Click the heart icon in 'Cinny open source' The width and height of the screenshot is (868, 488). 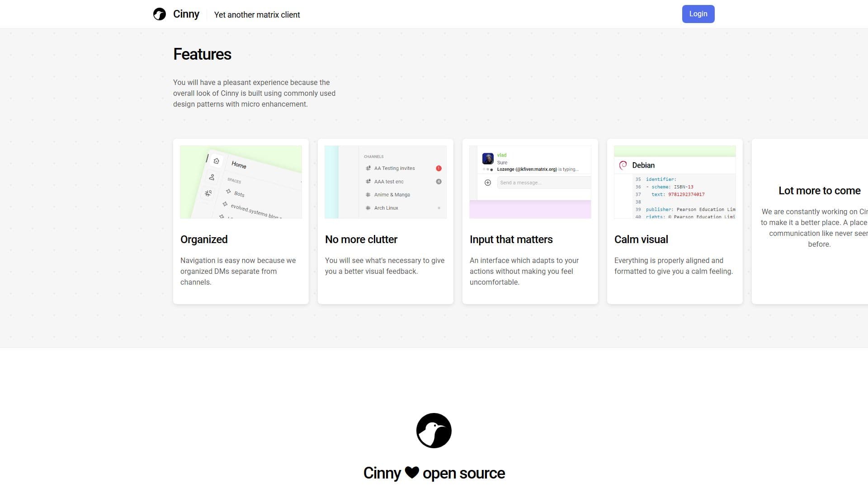pos(412,473)
